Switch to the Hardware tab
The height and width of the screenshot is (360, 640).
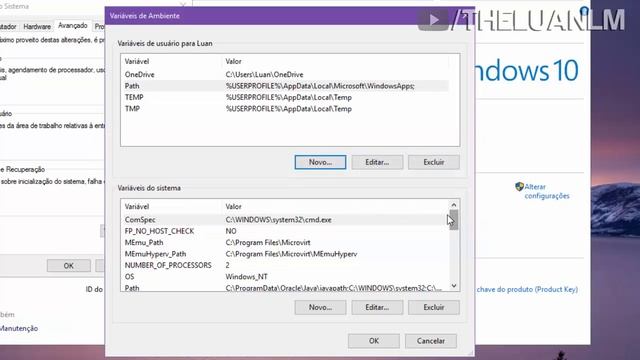(37, 27)
